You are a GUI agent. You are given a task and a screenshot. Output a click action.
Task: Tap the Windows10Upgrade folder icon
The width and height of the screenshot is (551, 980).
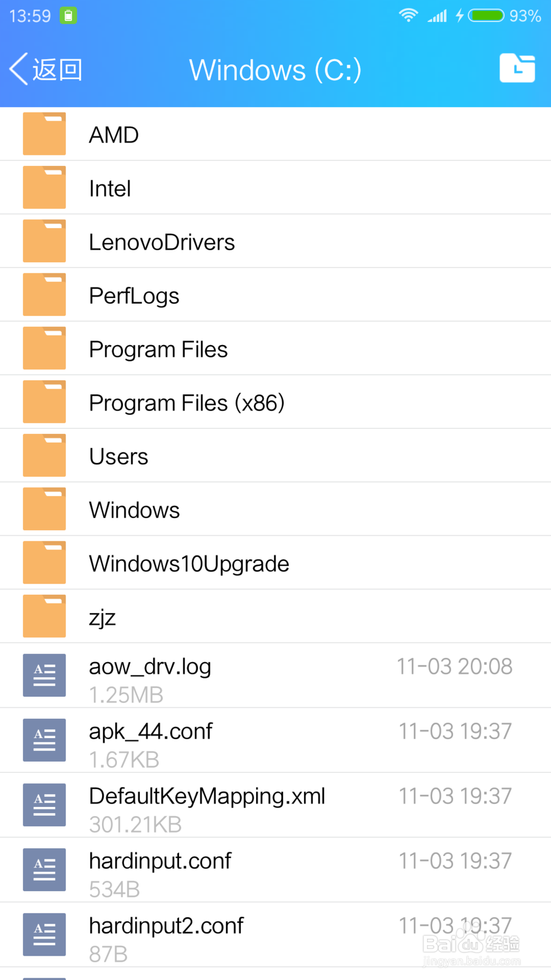[x=44, y=562]
